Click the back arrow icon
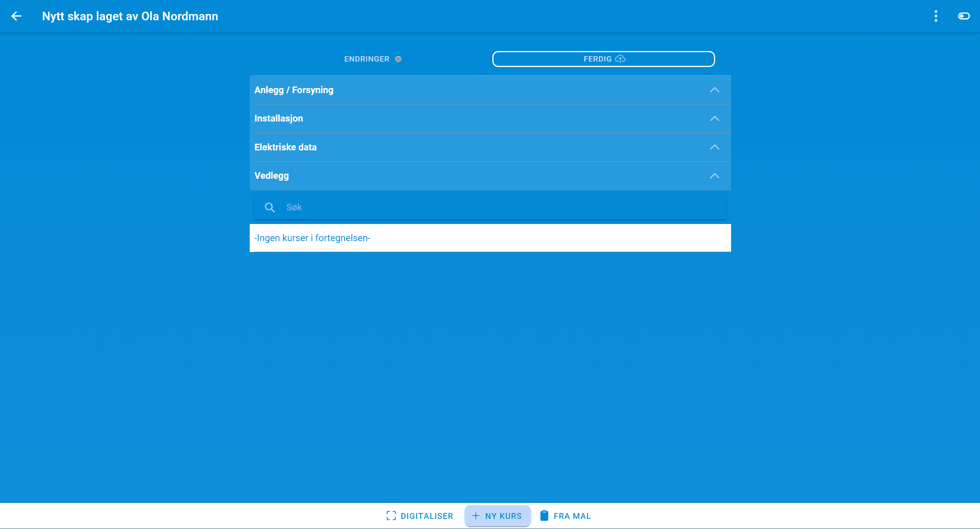 (x=16, y=16)
